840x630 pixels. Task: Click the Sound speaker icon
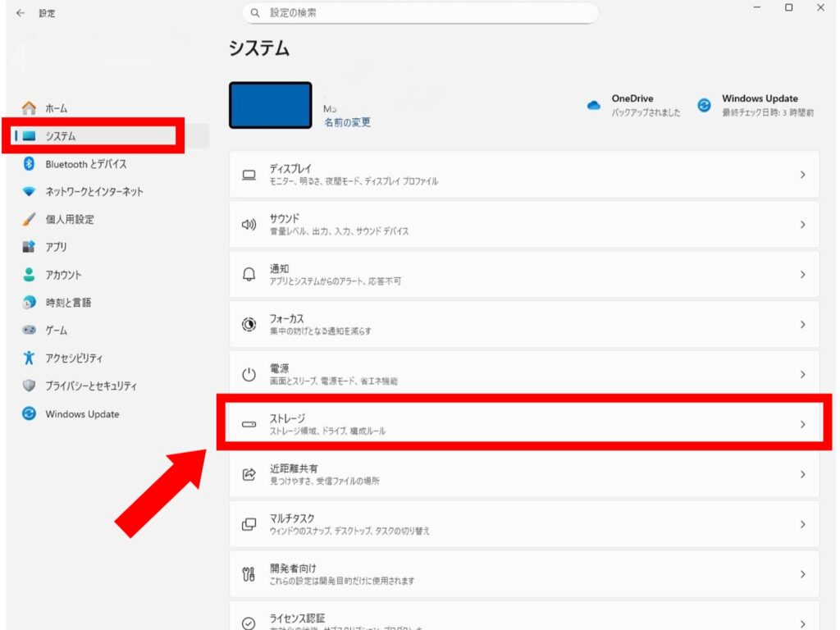click(x=249, y=225)
